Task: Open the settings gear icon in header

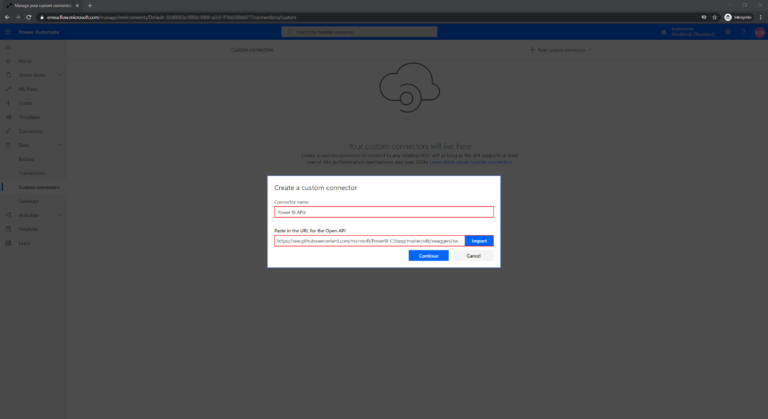Action: (728, 32)
